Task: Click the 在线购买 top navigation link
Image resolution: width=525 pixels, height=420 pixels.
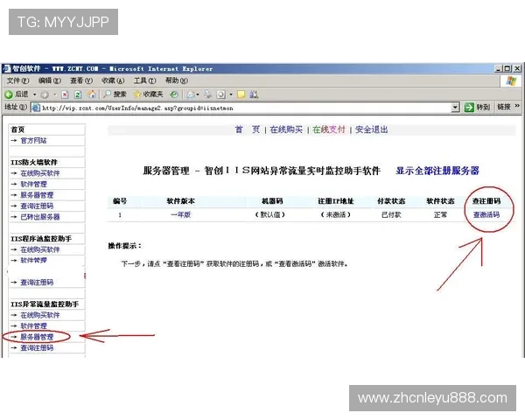Action: tap(286, 129)
